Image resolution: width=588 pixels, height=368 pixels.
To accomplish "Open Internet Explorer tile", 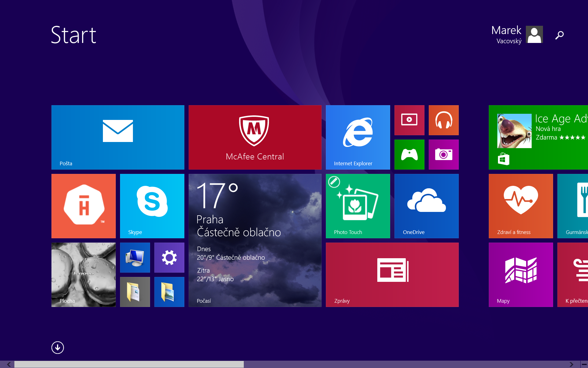I will click(x=358, y=137).
